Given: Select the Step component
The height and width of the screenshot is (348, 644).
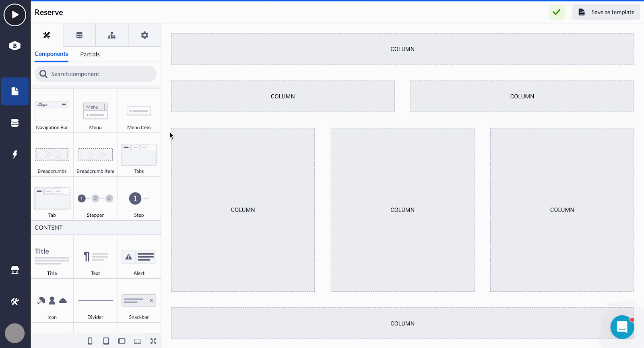Looking at the screenshot, I should point(139,199).
